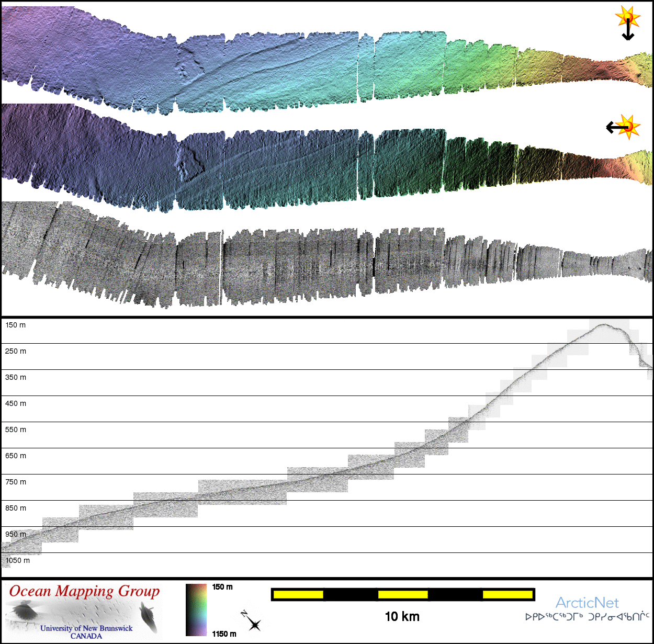Click the 250 m depth axis label

[16, 351]
